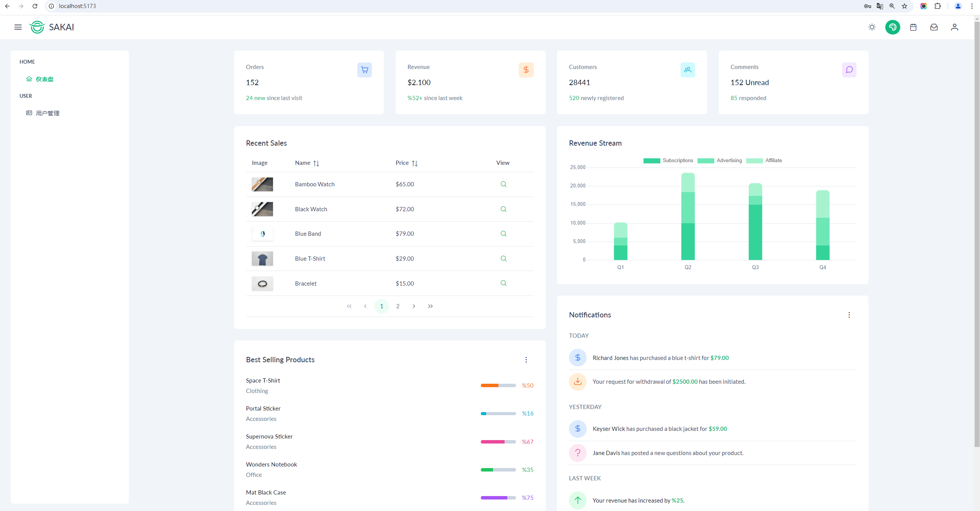980x511 pixels.
Task: Open the browser zoom magnifier icon
Action: click(x=892, y=6)
